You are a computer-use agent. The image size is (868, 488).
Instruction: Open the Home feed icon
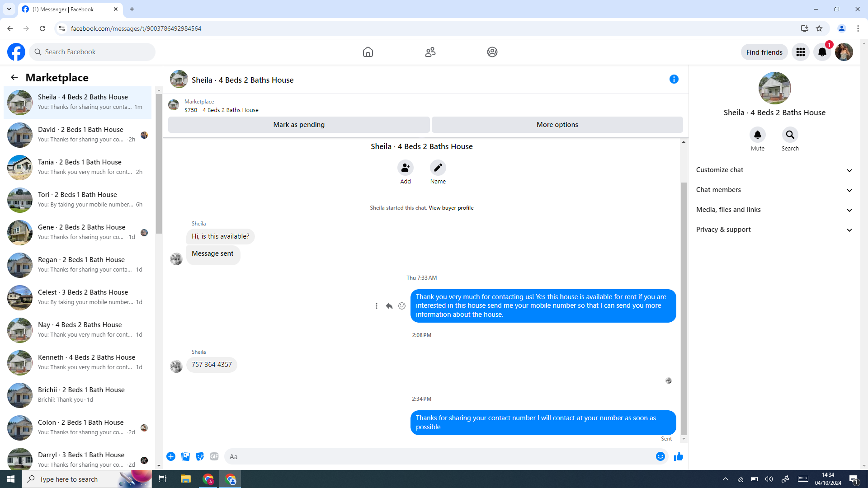[x=368, y=52]
